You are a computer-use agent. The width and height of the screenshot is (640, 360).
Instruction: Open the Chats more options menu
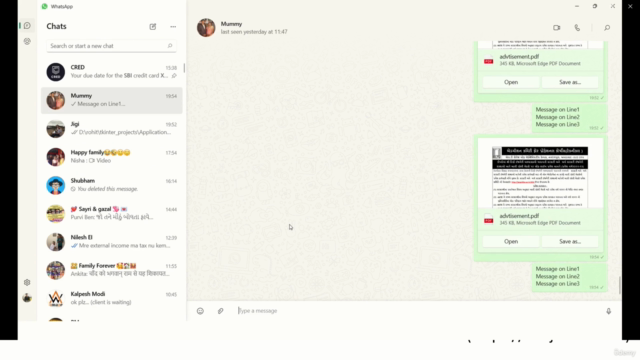coord(173,27)
